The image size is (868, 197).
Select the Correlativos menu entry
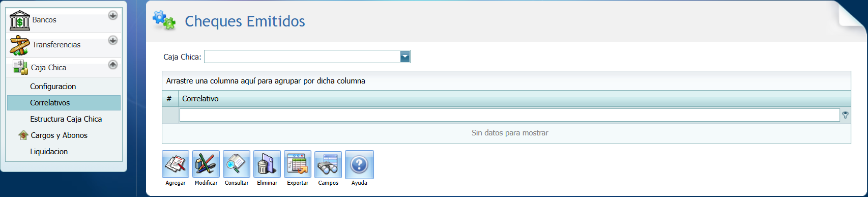coord(64,103)
